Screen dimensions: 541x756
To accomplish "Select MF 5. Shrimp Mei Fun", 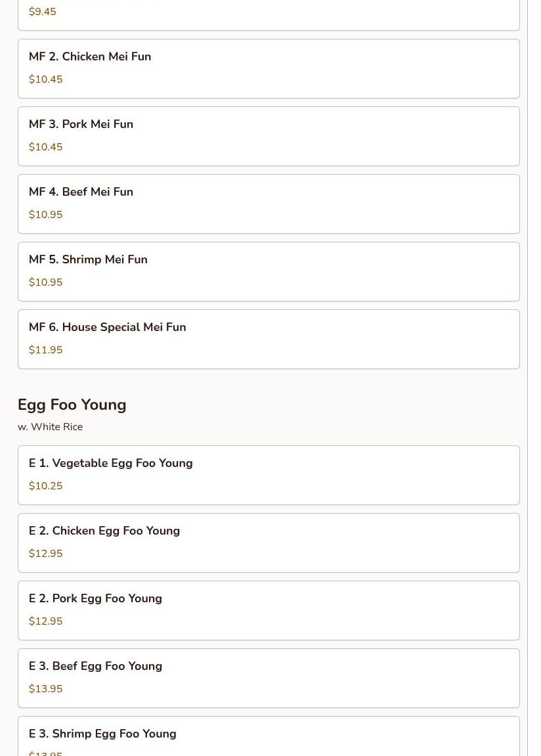I will (x=269, y=271).
